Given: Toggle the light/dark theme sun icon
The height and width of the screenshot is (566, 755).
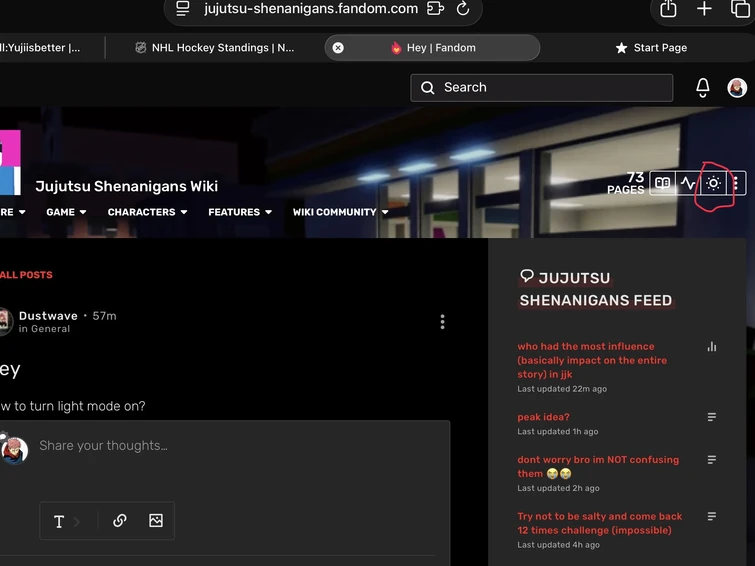Looking at the screenshot, I should [713, 183].
